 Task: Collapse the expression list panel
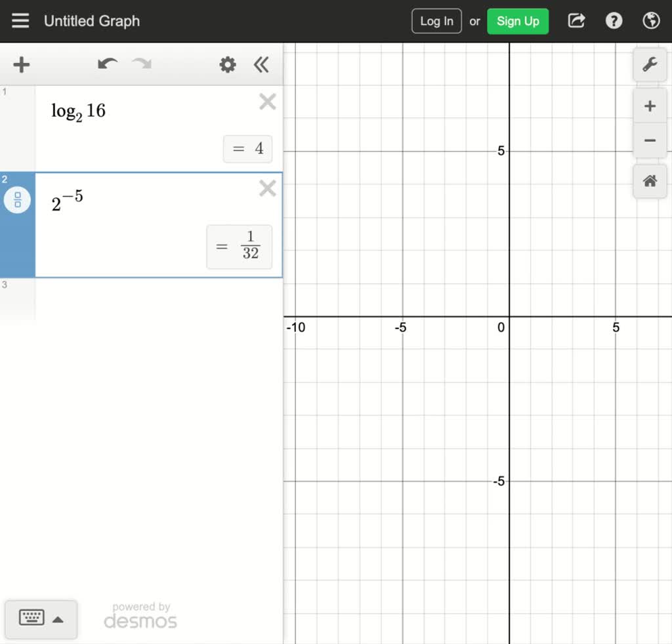(261, 64)
